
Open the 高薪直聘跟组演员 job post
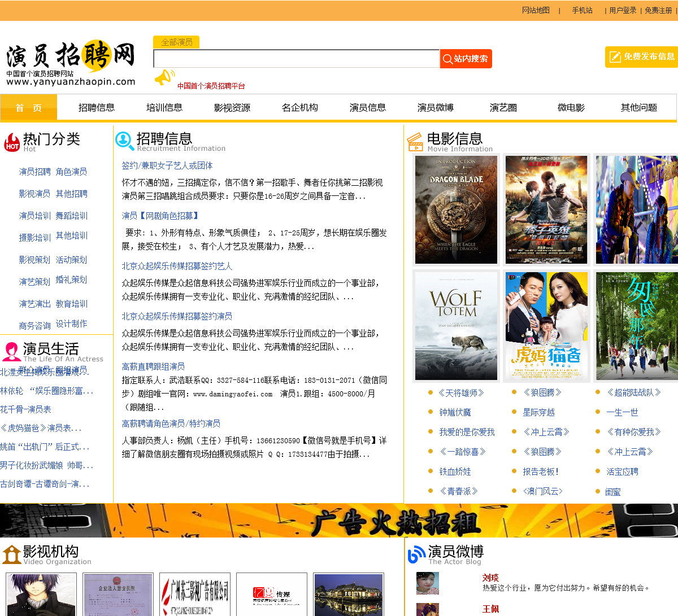click(x=153, y=366)
